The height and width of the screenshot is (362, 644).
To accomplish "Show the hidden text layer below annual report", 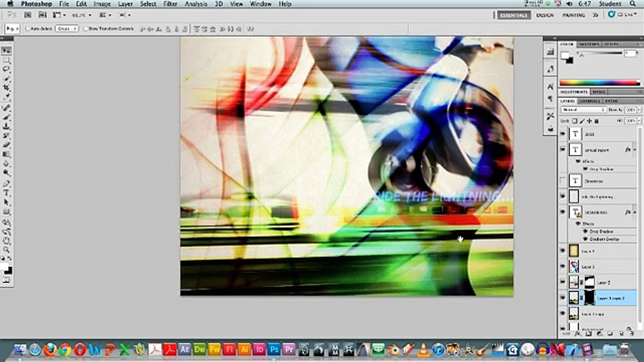I will click(x=562, y=180).
